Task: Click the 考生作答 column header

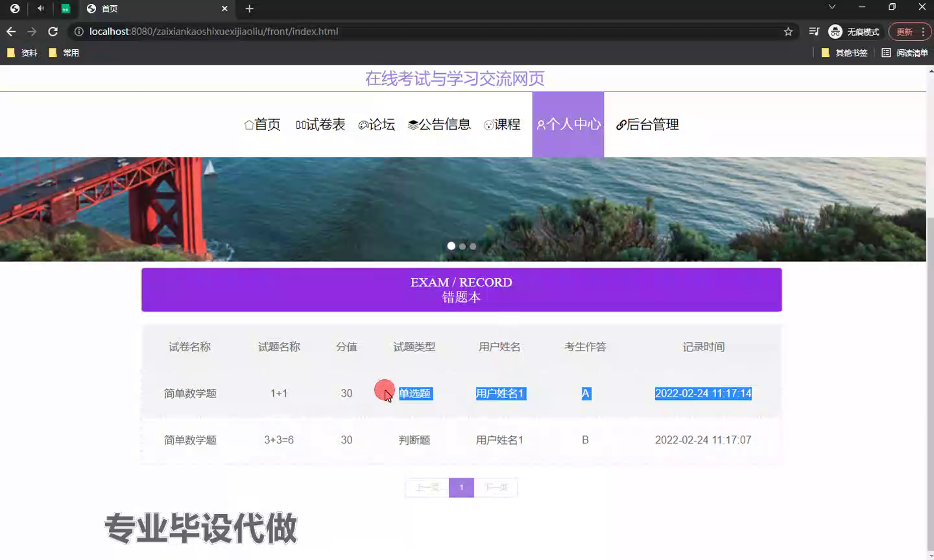Action: [x=585, y=347]
